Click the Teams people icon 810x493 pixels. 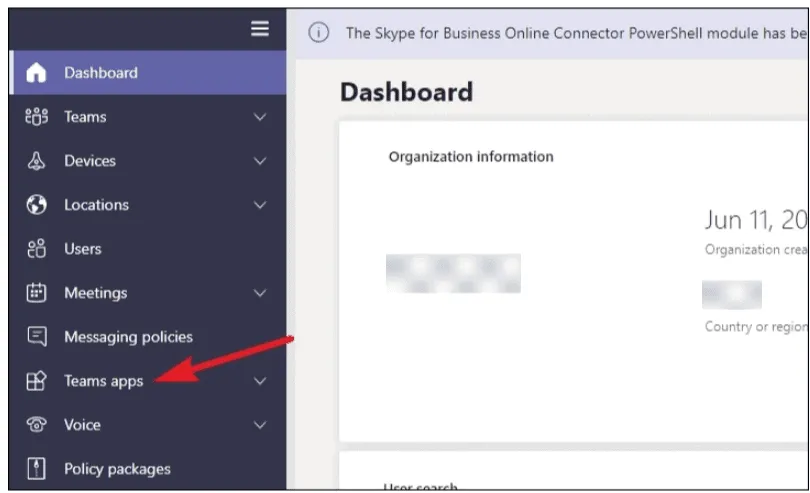click(x=36, y=117)
